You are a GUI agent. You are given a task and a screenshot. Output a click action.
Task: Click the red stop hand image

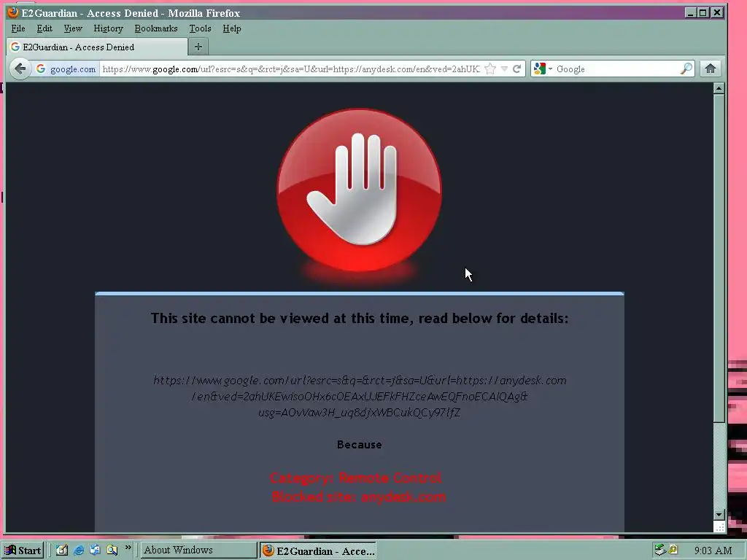[359, 190]
